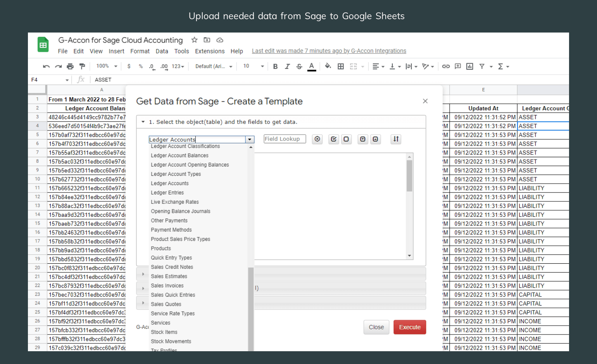Click the select all fields icon
This screenshot has width=597, height=364.
point(333,139)
